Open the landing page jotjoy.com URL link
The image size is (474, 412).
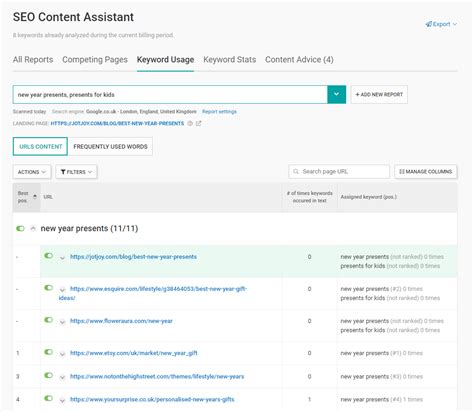pyautogui.click(x=117, y=123)
